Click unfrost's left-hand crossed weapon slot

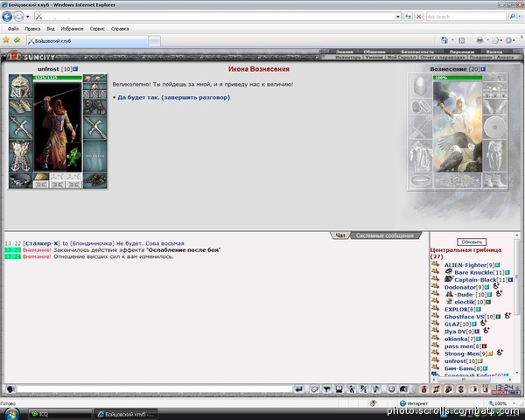pos(20,127)
